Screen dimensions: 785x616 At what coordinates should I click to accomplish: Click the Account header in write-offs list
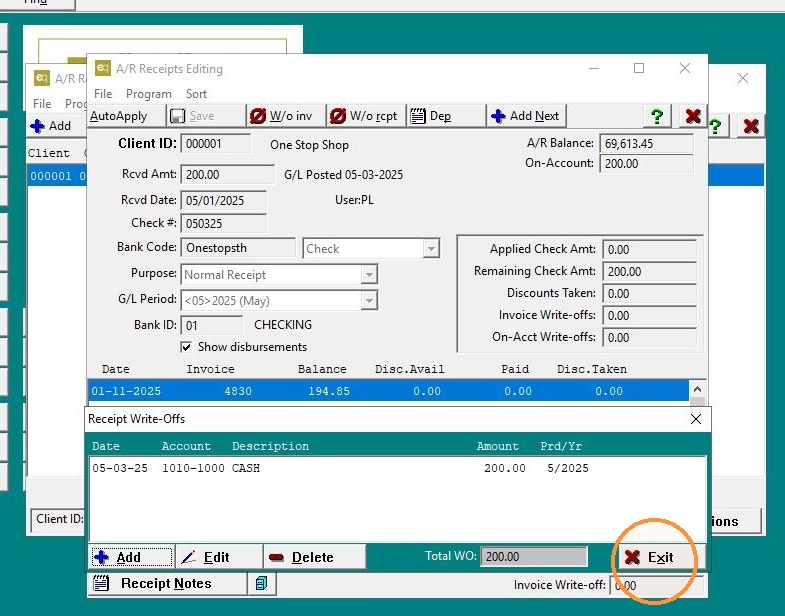click(186, 446)
